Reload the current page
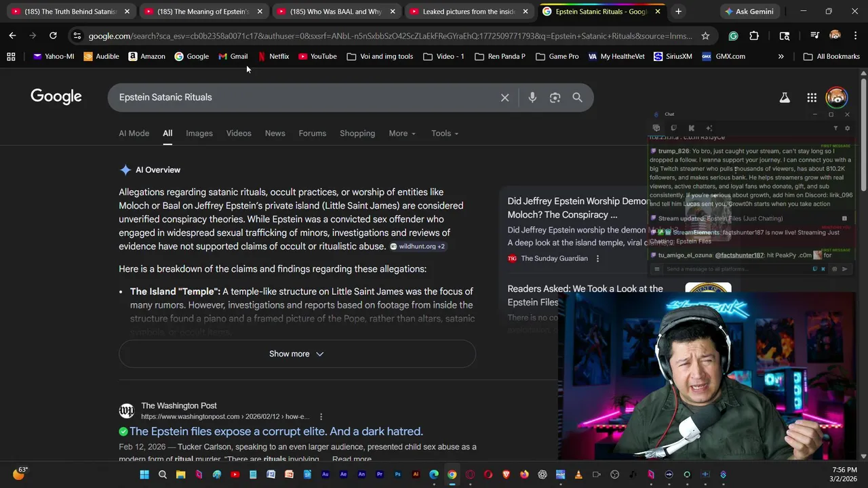The width and height of the screenshot is (868, 488). (53, 36)
